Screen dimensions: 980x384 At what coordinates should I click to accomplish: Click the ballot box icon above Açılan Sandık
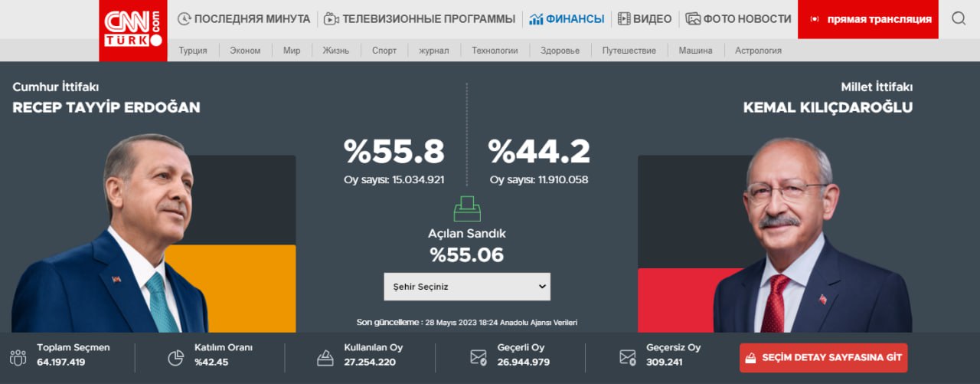click(466, 209)
